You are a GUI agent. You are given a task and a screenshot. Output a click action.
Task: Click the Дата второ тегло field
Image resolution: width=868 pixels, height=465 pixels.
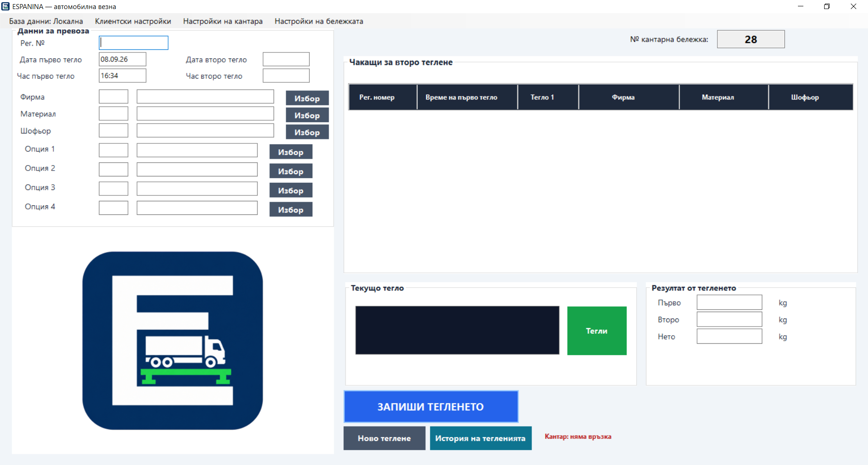(286, 59)
